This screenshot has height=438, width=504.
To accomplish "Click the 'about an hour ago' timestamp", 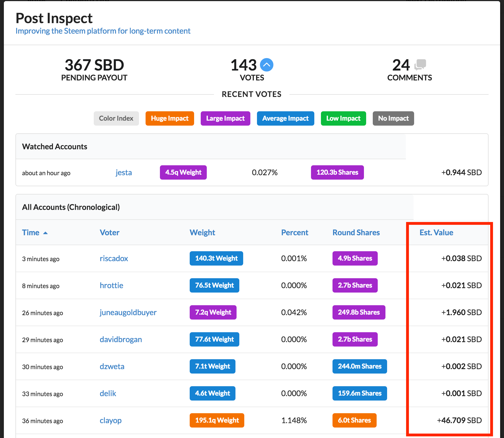I will point(46,173).
